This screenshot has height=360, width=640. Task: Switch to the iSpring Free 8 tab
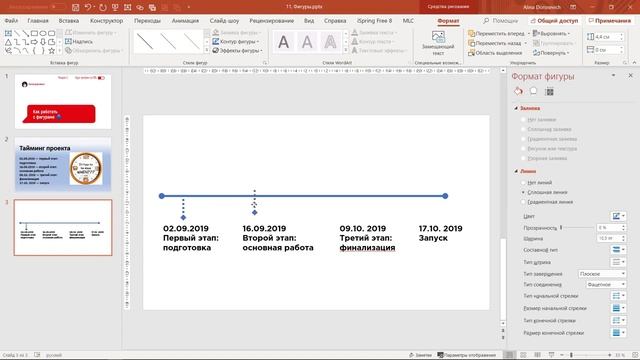374,20
